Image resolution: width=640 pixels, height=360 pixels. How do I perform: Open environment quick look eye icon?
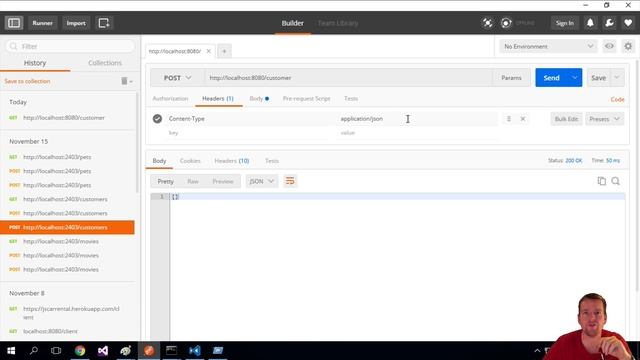(609, 46)
